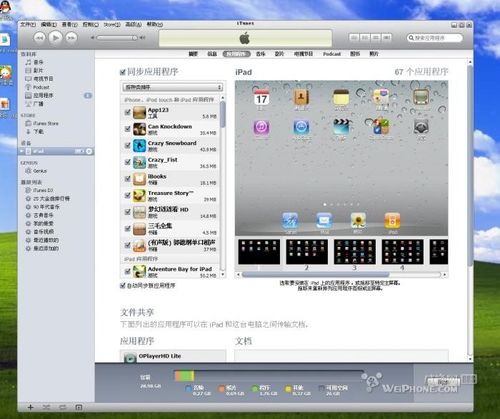Select App Store icon on iPad screen
The image size is (500, 419).
(301, 127)
